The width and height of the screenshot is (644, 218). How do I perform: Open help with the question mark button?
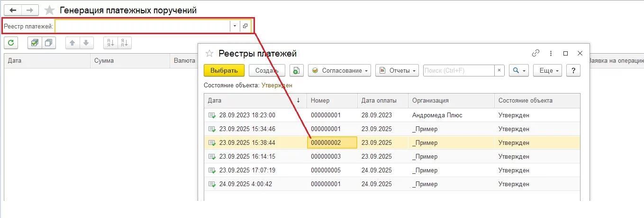pyautogui.click(x=573, y=70)
